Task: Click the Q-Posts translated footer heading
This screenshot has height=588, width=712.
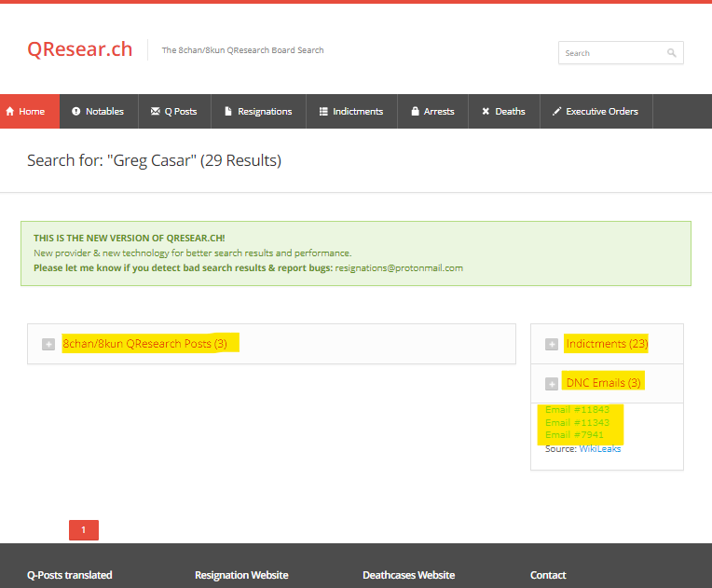Action: [70, 575]
